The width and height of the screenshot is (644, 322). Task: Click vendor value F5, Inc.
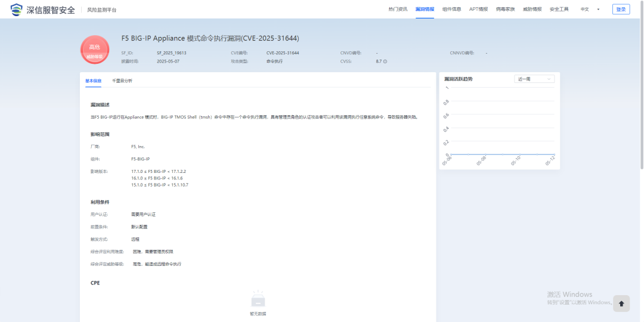(x=138, y=147)
